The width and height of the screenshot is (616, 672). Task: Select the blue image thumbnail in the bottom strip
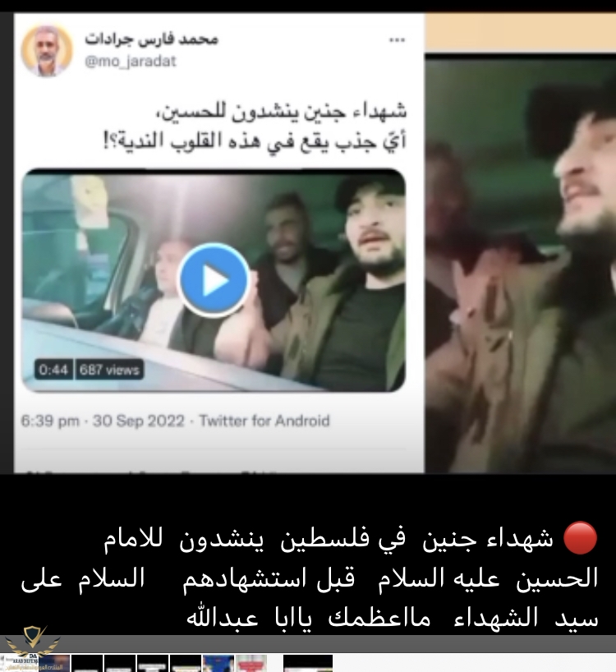(218, 663)
